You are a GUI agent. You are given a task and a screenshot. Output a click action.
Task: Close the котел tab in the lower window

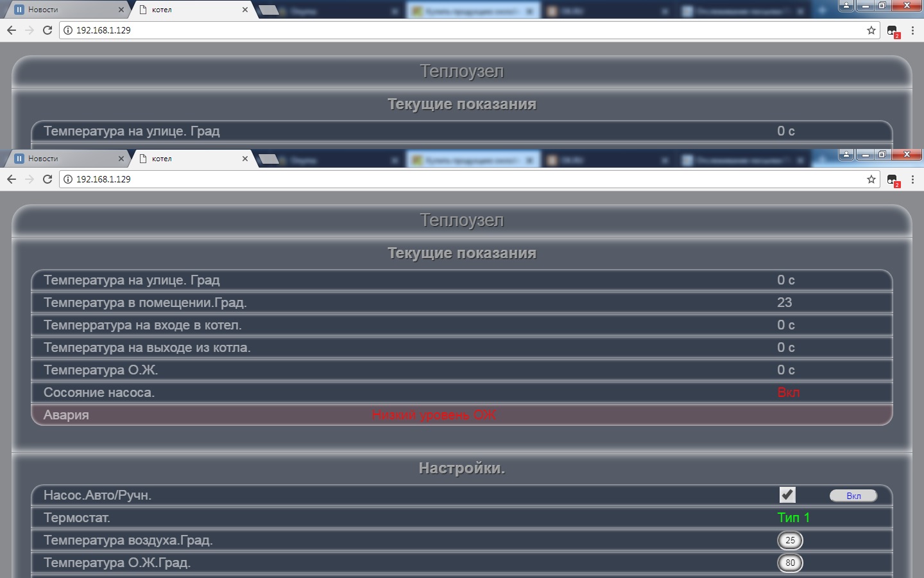[245, 159]
